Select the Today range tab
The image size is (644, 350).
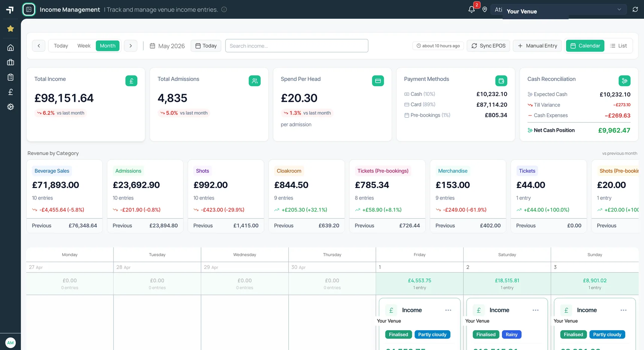click(61, 46)
